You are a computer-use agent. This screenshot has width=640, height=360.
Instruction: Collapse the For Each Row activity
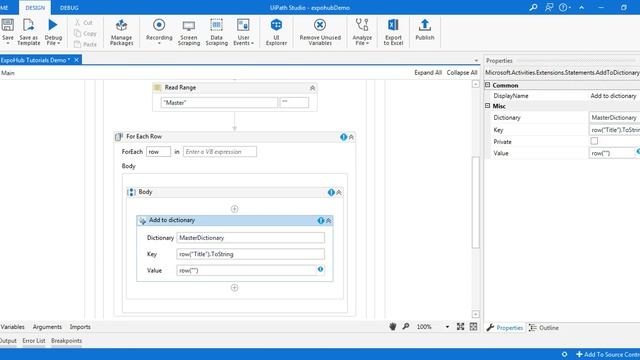click(x=351, y=137)
